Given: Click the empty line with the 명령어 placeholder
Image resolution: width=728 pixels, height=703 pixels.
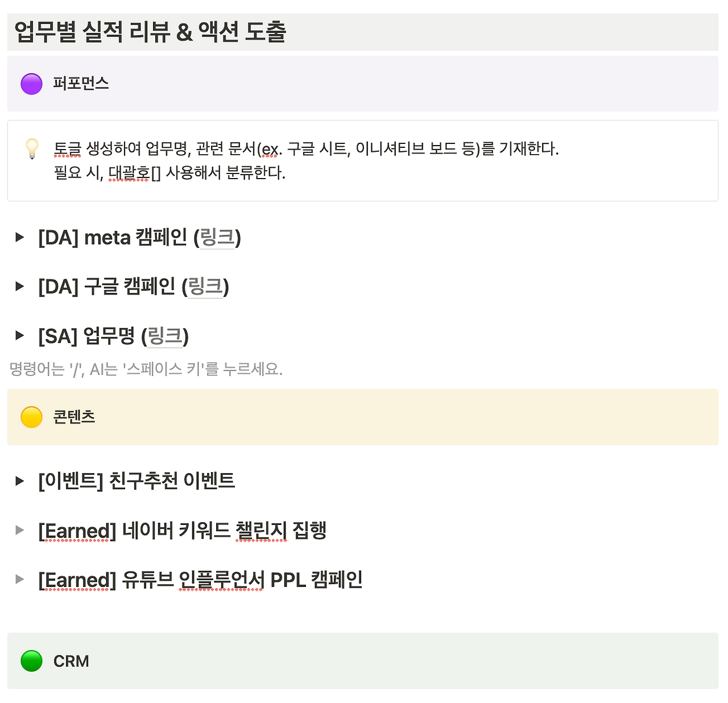Looking at the screenshot, I should [363, 369].
